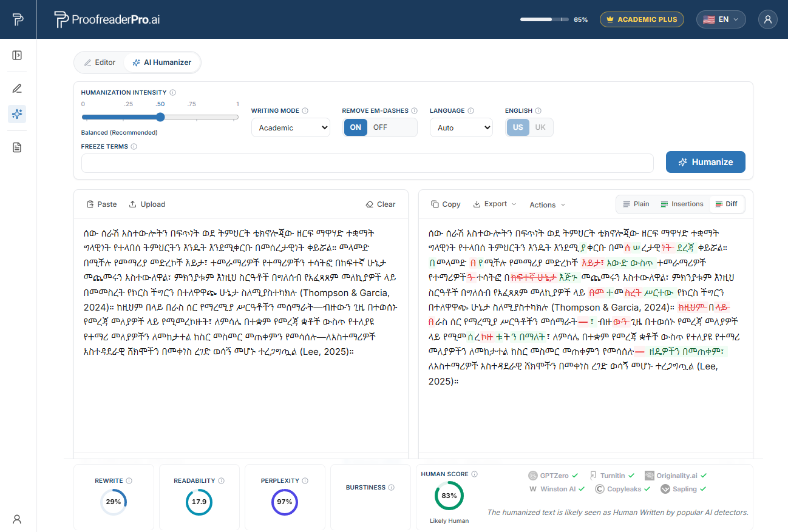Viewport: 788px width, 532px height.
Task: Click the ProofreaderPro.ai header logo
Action: coord(107,19)
